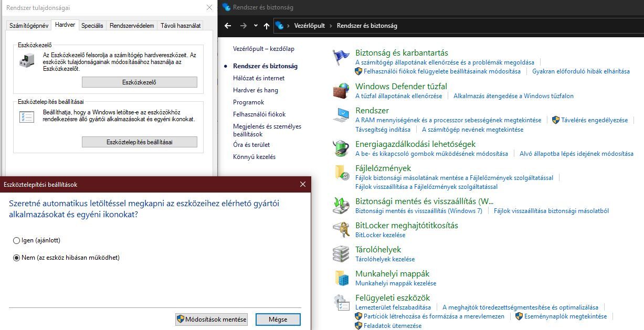The height and width of the screenshot is (330, 644).
Task: Open Felhasználói fiókok category
Action: click(x=259, y=114)
